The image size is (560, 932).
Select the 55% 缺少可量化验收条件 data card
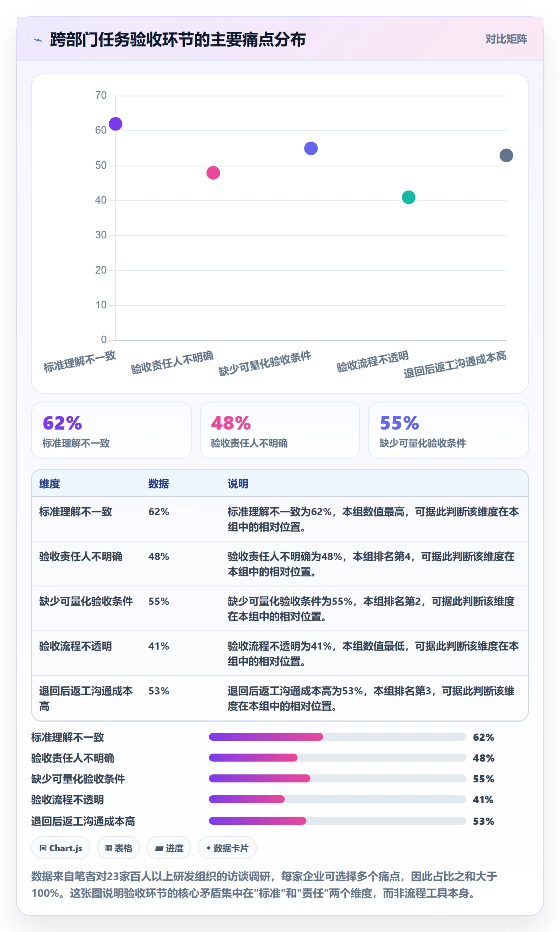(448, 430)
